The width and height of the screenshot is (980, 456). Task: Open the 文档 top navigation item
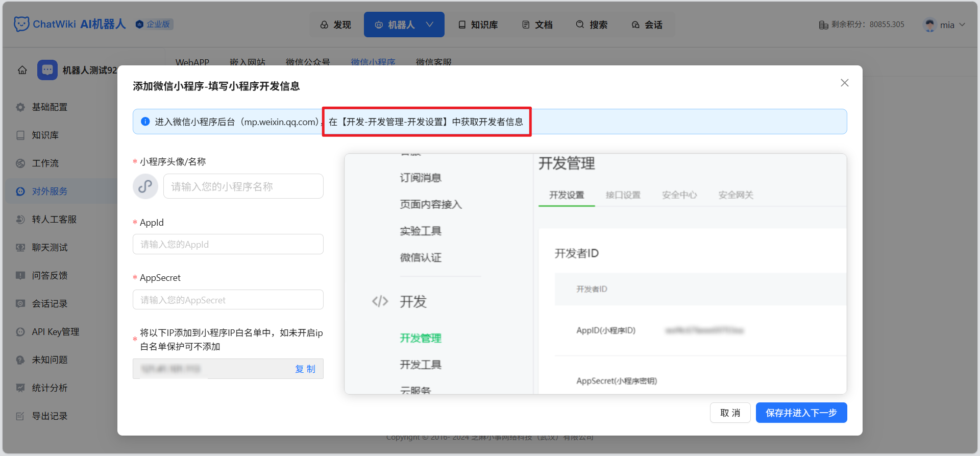pos(537,25)
